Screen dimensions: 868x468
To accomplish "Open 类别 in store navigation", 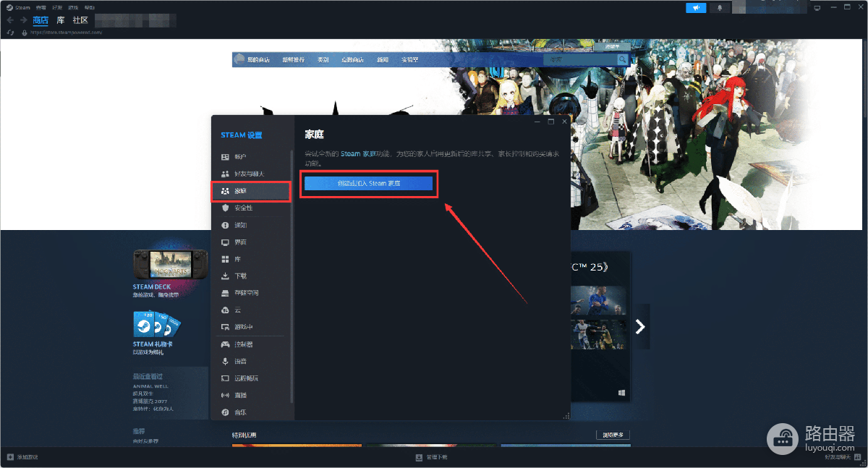I will point(323,60).
